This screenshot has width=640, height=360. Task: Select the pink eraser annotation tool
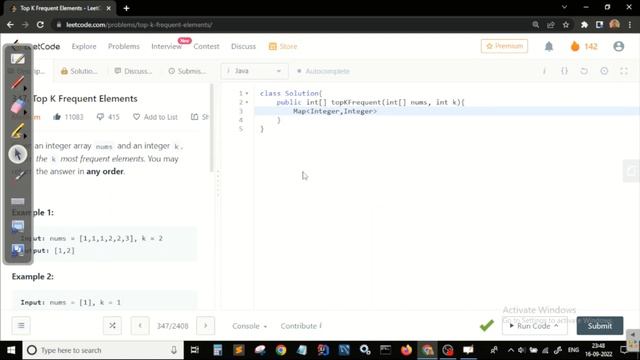click(x=17, y=107)
